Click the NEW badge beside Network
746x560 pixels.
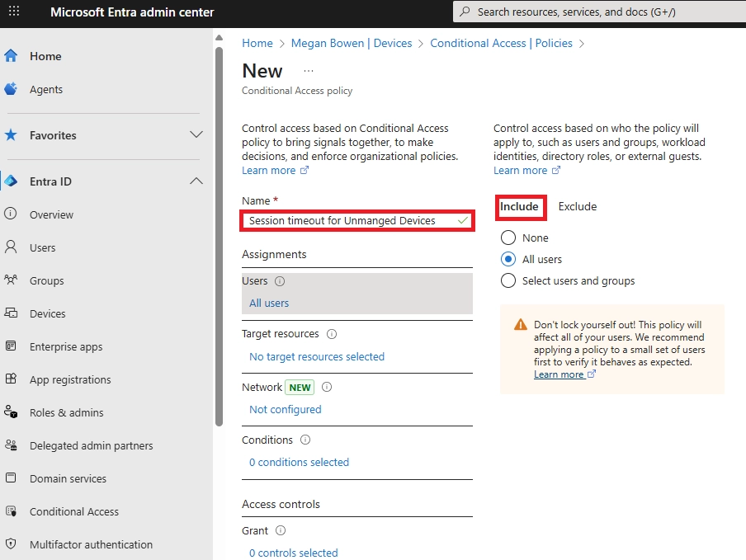(300, 388)
